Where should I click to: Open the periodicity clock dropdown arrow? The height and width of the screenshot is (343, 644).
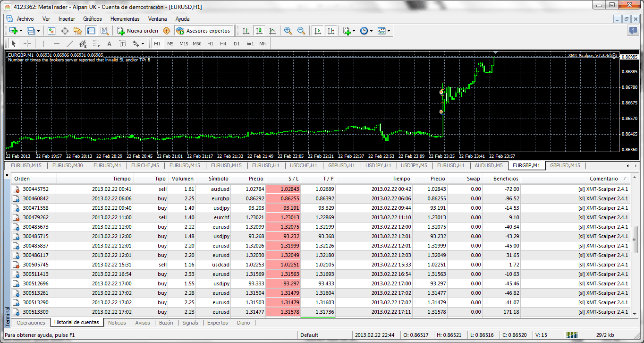[x=372, y=31]
